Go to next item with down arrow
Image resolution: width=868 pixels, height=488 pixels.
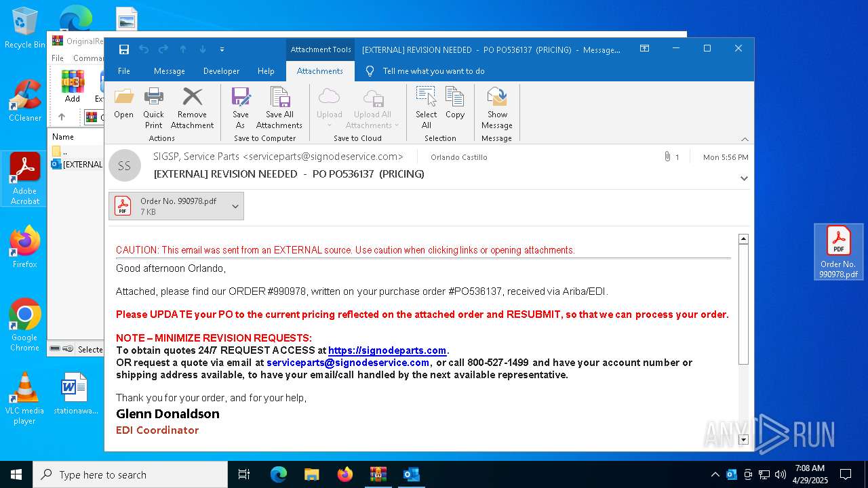203,49
